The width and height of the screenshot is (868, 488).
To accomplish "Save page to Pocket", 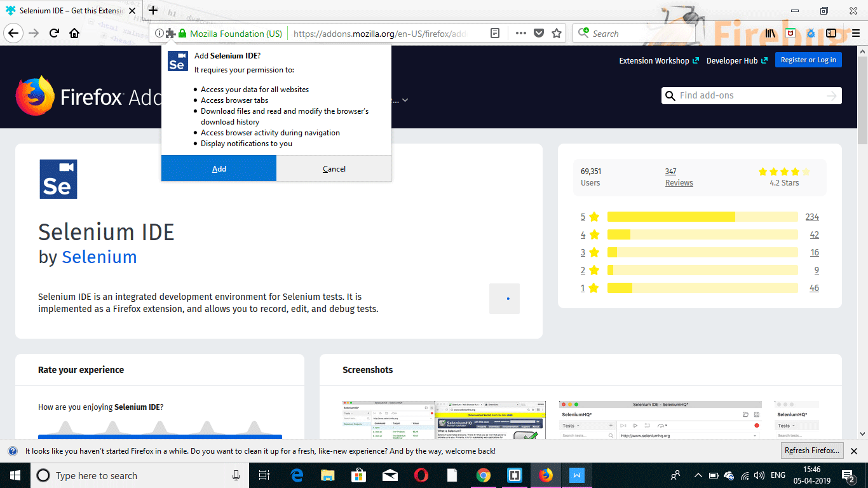I will [539, 34].
